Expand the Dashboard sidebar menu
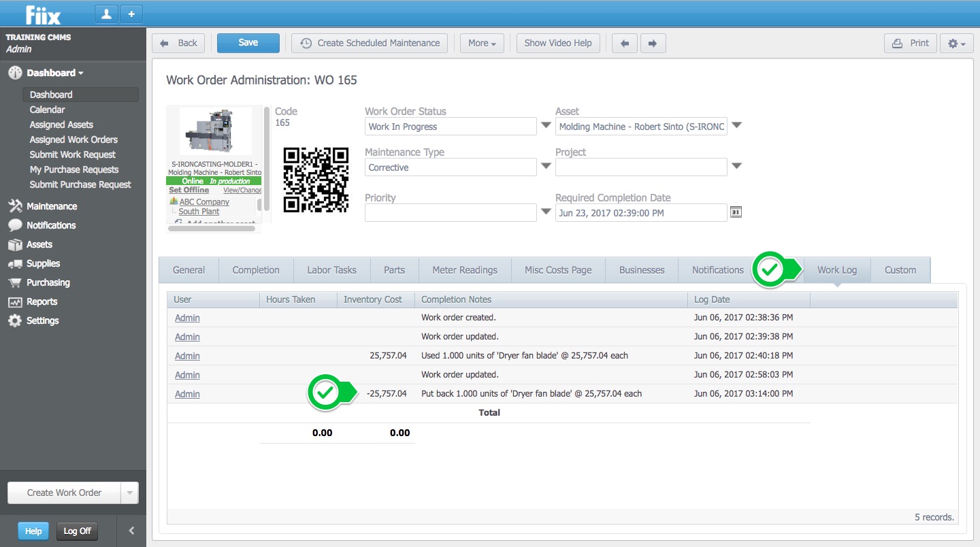Screen dimensions: 980x547 click(55, 73)
